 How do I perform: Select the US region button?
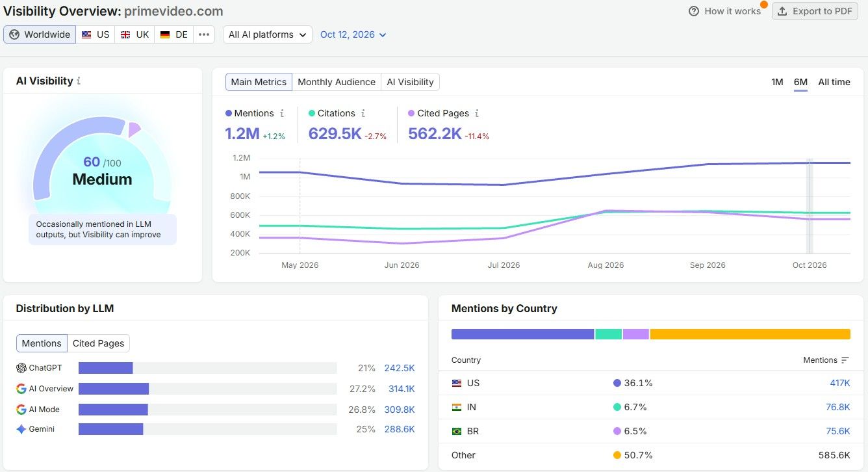[x=96, y=34]
